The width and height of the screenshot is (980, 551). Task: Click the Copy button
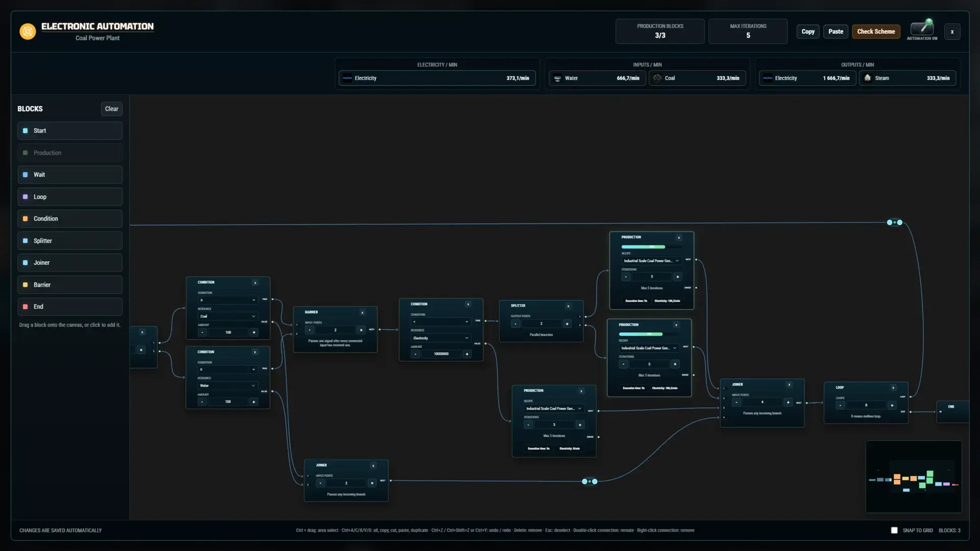pos(808,32)
